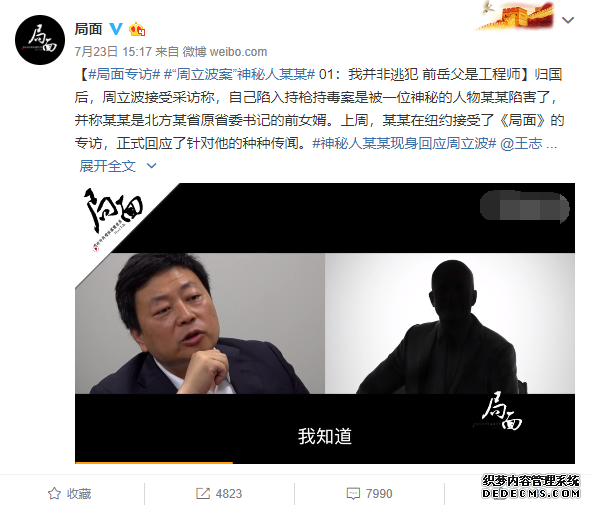Click the @王志 mention link
Viewport: 591px width, 508px height.
pos(521,143)
